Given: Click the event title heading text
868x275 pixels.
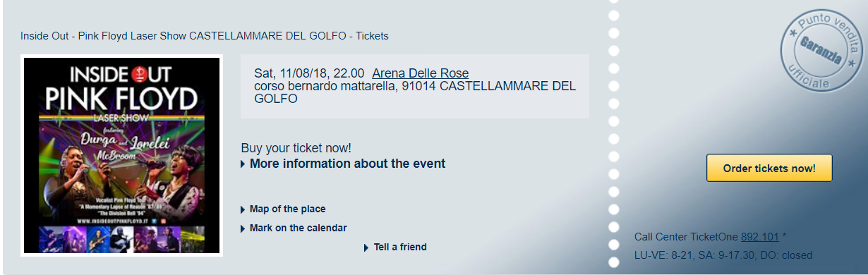Looking at the screenshot, I should coord(205,36).
